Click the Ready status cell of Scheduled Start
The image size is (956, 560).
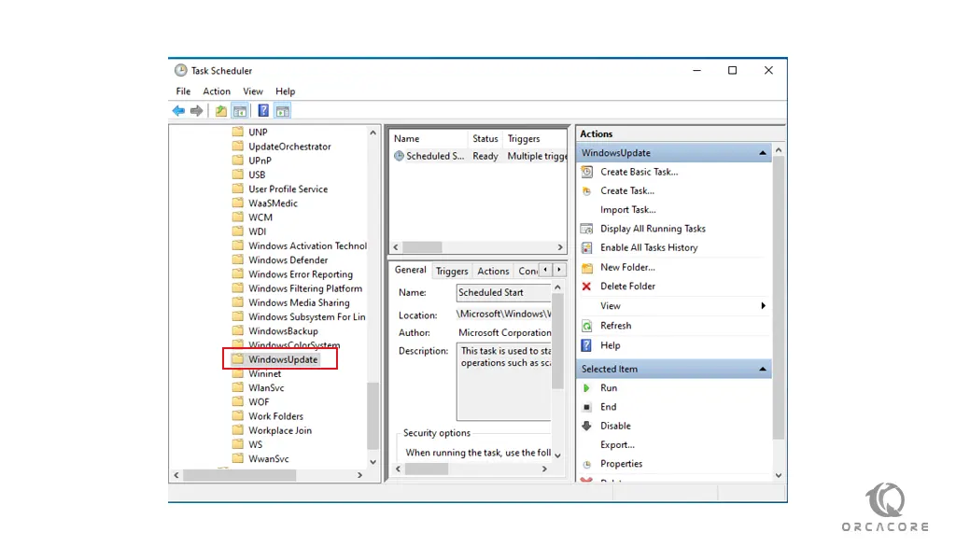pyautogui.click(x=485, y=156)
